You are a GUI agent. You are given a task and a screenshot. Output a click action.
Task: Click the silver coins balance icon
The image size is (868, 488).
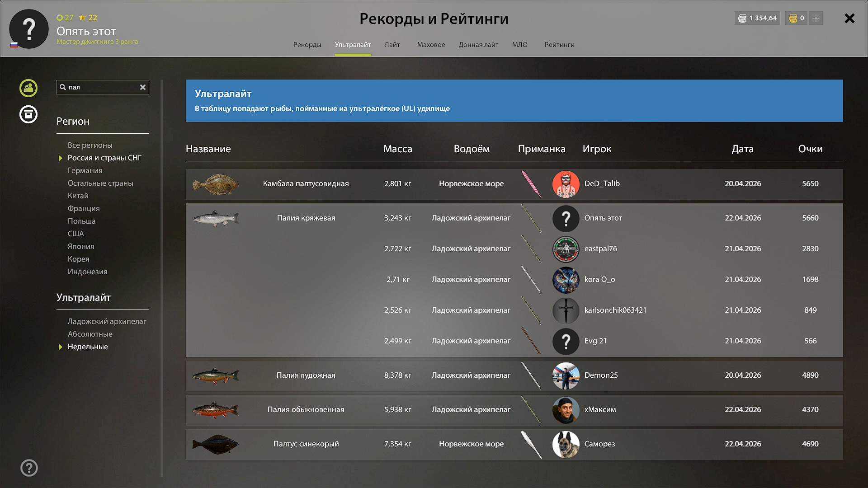pyautogui.click(x=742, y=18)
